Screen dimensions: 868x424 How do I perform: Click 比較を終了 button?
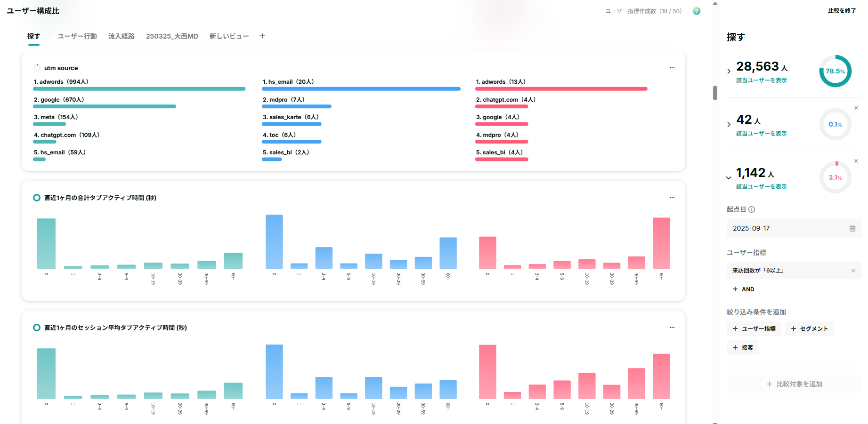[842, 11]
